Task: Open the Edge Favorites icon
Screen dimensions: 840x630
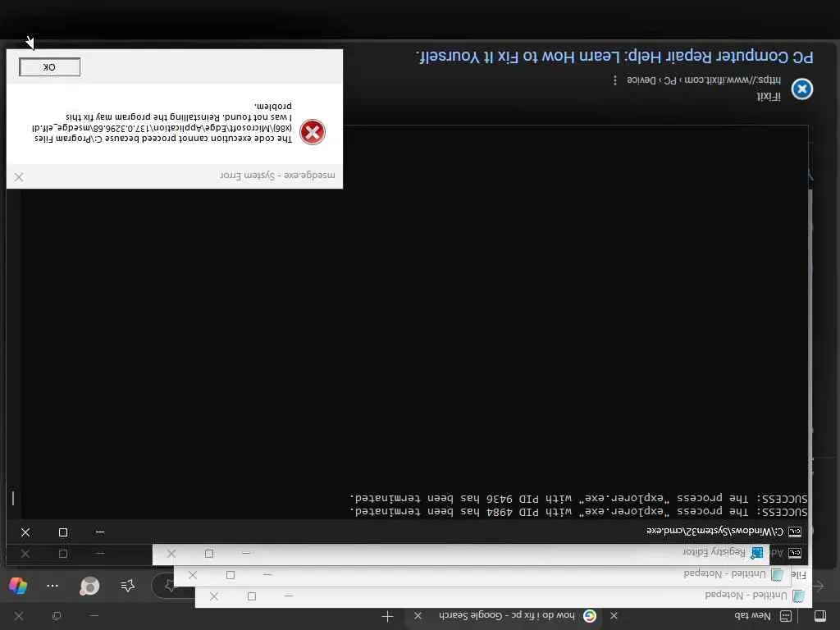Action: (x=127, y=586)
